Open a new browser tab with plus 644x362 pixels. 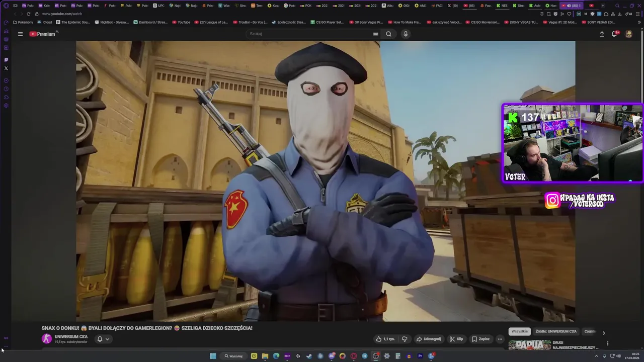[x=603, y=6]
